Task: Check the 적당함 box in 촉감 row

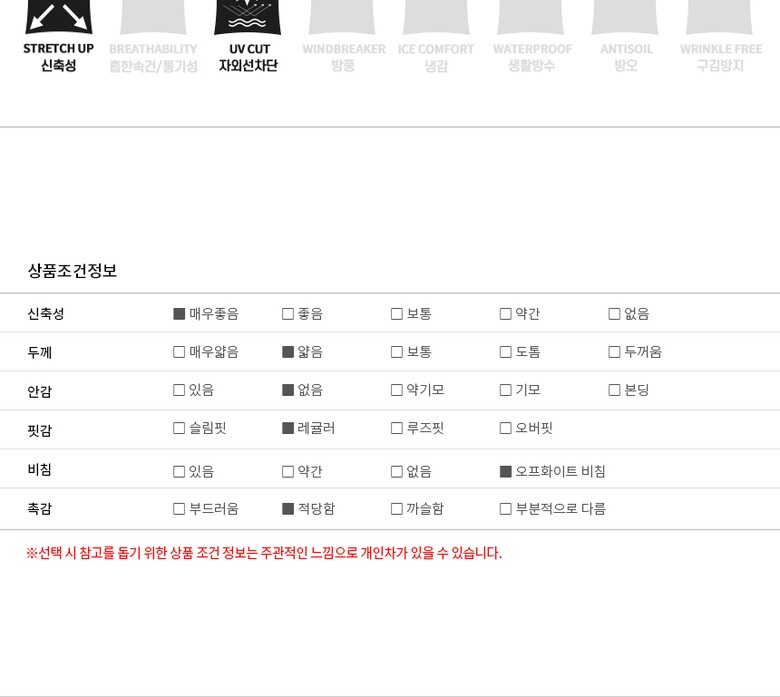Action: coord(288,509)
